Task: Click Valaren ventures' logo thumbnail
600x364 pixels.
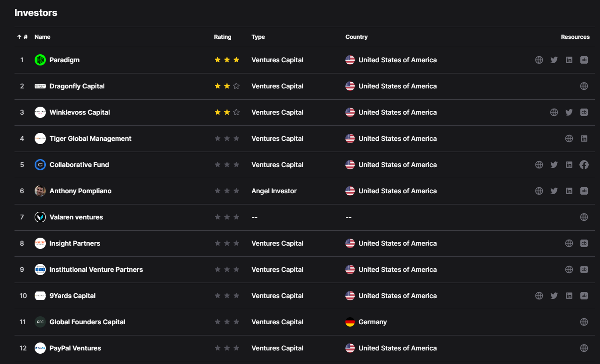Action: tap(40, 217)
